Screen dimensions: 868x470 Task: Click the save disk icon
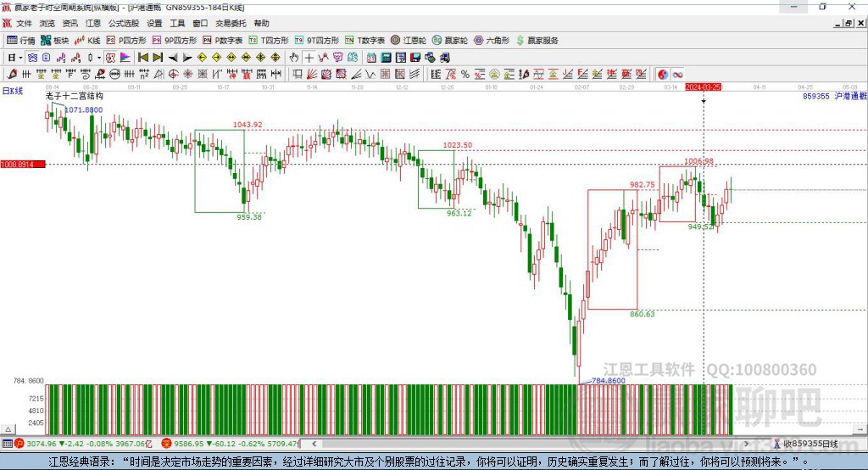point(415,58)
